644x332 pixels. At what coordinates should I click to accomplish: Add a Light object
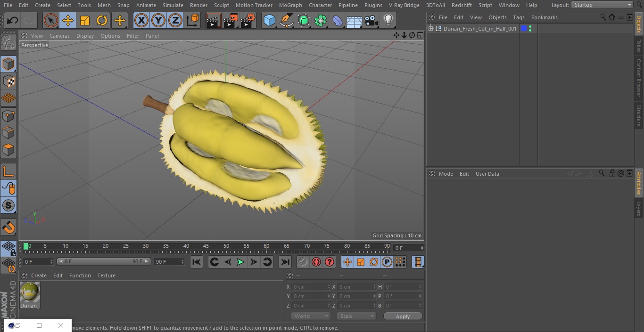388,20
